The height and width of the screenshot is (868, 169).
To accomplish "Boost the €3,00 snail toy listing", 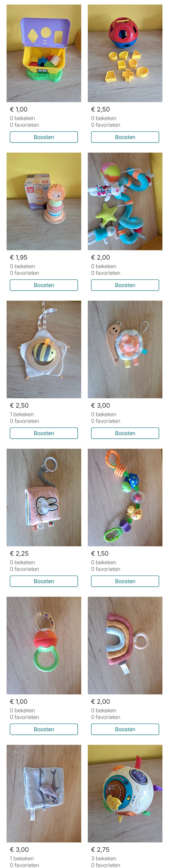I will click(x=125, y=433).
